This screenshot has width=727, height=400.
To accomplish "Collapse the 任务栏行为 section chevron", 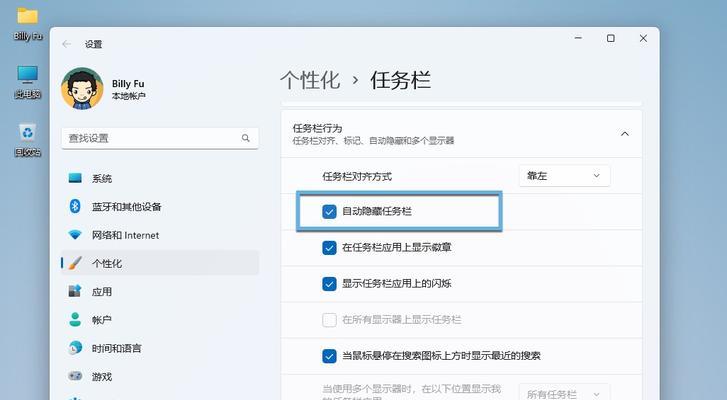I will 625,134.
